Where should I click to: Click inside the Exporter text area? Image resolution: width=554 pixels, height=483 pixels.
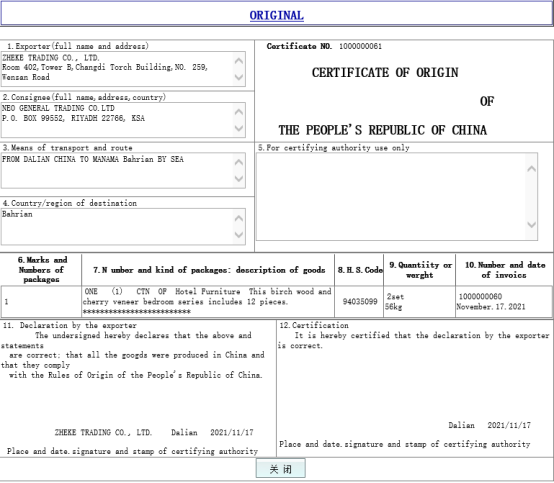tap(123, 69)
